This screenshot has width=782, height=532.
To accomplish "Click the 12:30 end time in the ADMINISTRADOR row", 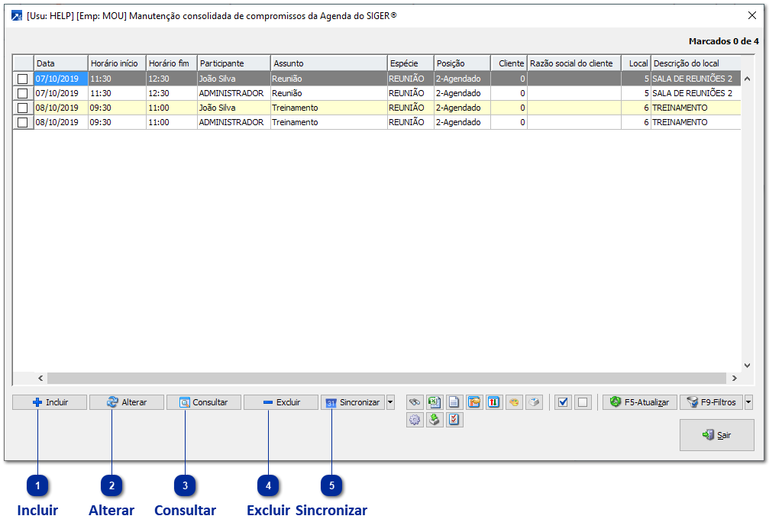I will click(x=172, y=93).
